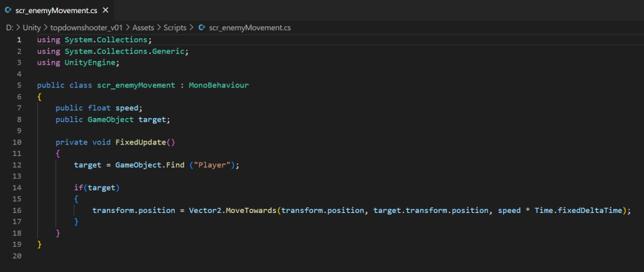
Task: Click line number 1 in the gutter
Action: click(x=19, y=40)
